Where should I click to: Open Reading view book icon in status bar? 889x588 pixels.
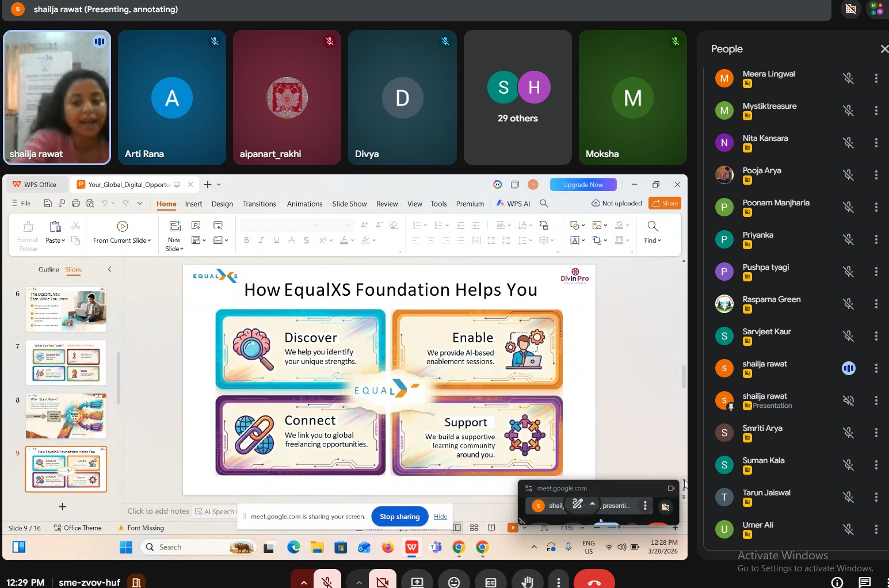pos(491,528)
